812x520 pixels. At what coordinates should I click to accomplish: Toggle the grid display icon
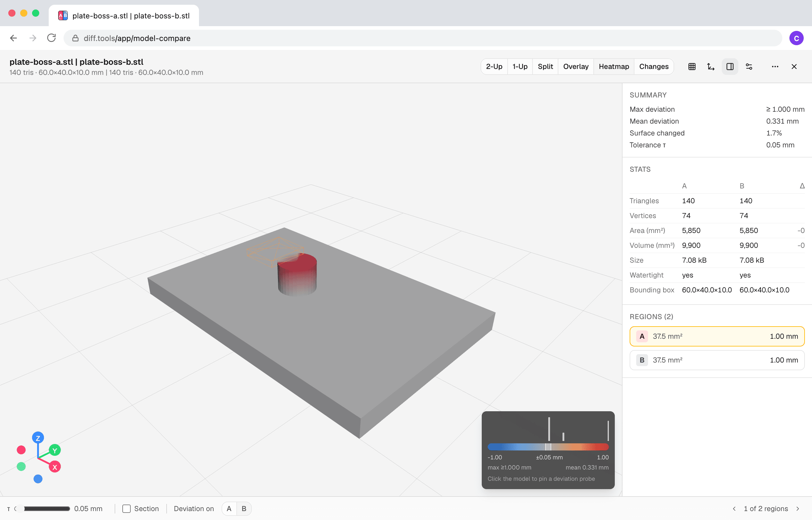pyautogui.click(x=692, y=67)
